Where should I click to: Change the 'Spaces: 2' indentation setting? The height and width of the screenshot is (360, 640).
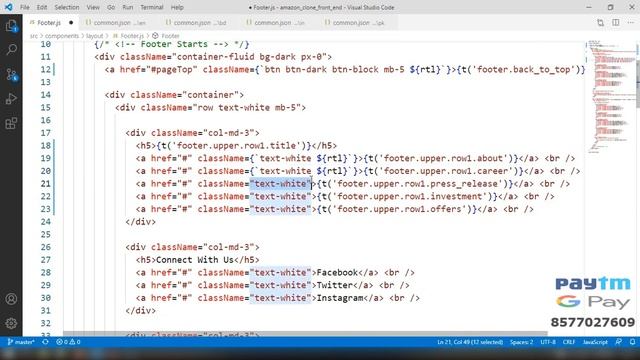point(521,342)
